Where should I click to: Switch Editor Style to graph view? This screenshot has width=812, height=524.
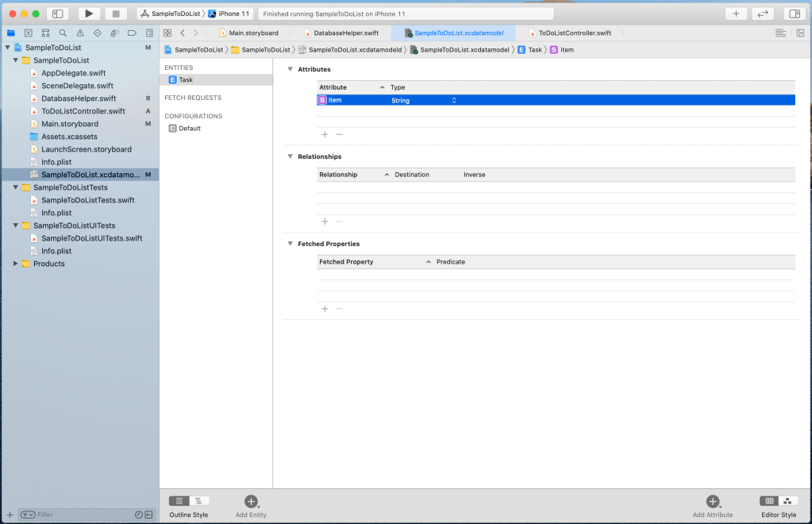pos(788,501)
